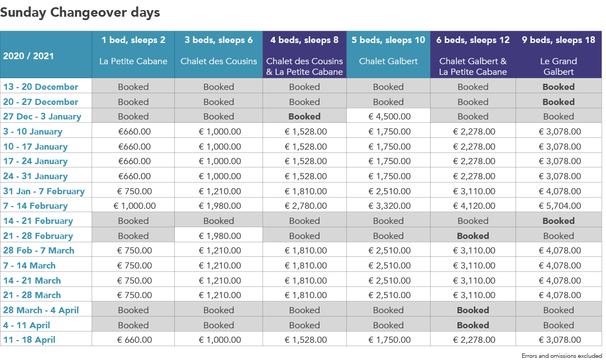Click the '€ 5,704.00' price for 7 - 14 February
Screen dimensions: 606x364
[560, 206]
